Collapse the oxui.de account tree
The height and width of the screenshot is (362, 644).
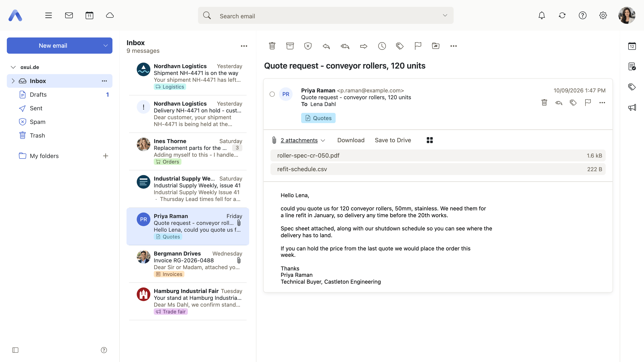pos(13,67)
